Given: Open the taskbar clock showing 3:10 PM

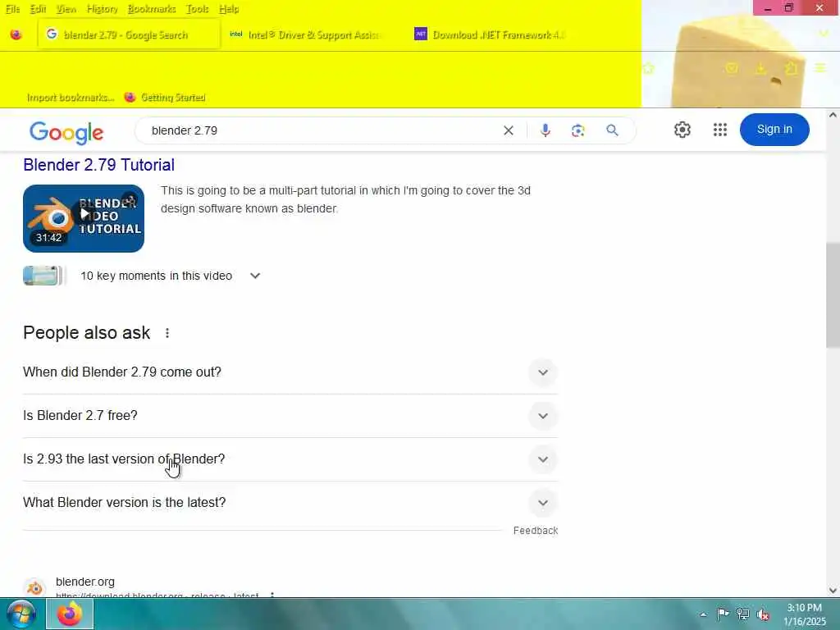Looking at the screenshot, I should (804, 614).
